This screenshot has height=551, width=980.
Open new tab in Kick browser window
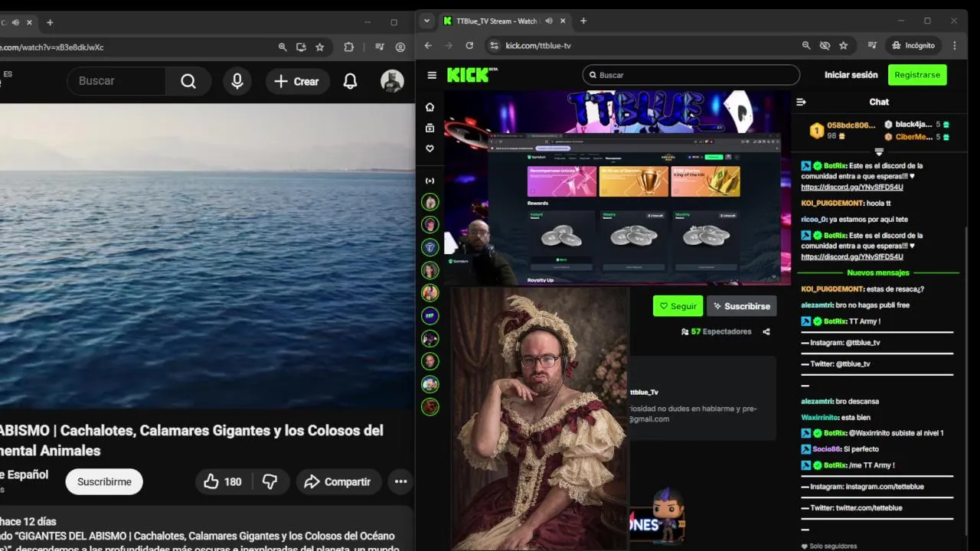(583, 21)
